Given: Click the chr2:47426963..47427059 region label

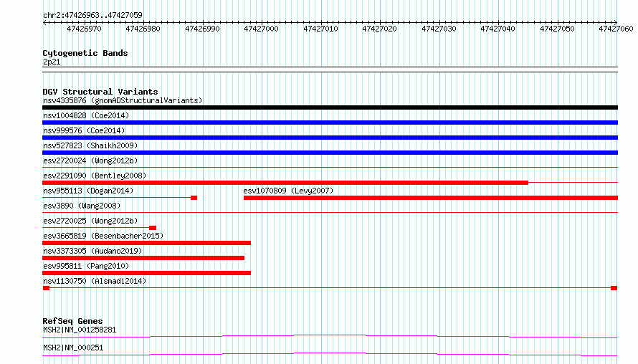Looking at the screenshot, I should [x=92, y=15].
